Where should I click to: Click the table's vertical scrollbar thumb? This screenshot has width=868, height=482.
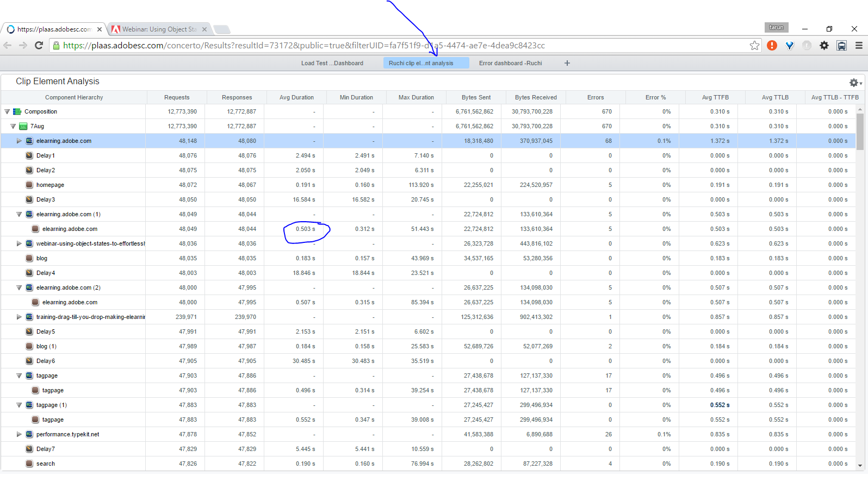(x=860, y=130)
